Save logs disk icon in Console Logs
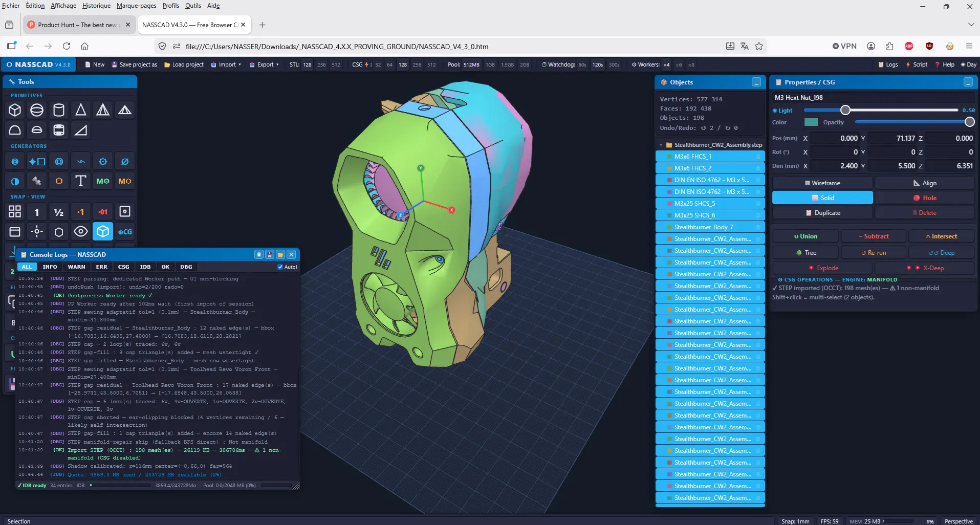Image resolution: width=980 pixels, height=525 pixels. coord(270,254)
